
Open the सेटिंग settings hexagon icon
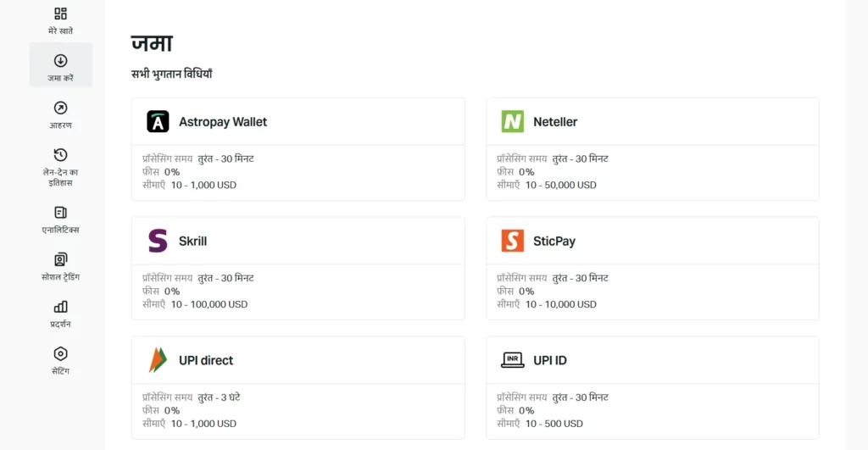coord(60,353)
